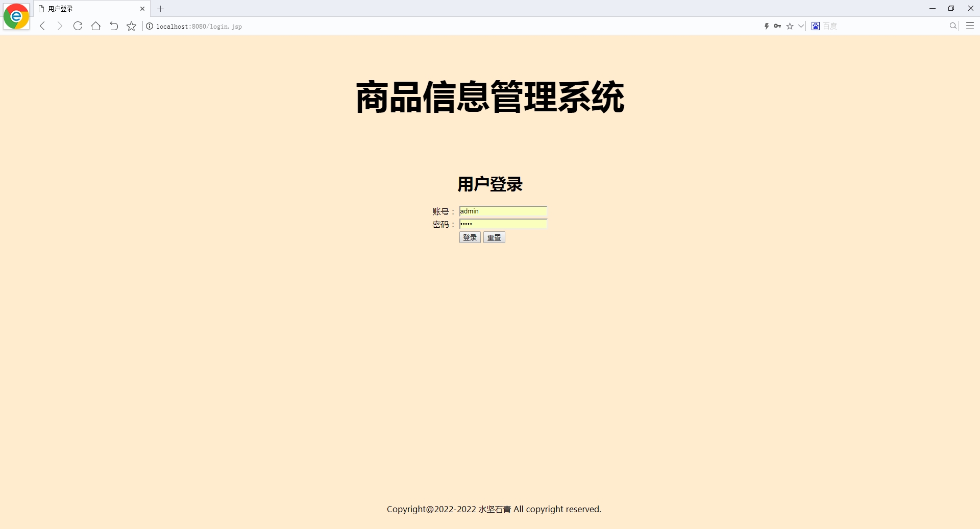This screenshot has width=980, height=529.
Task: Open the password manager key icon
Action: [777, 26]
